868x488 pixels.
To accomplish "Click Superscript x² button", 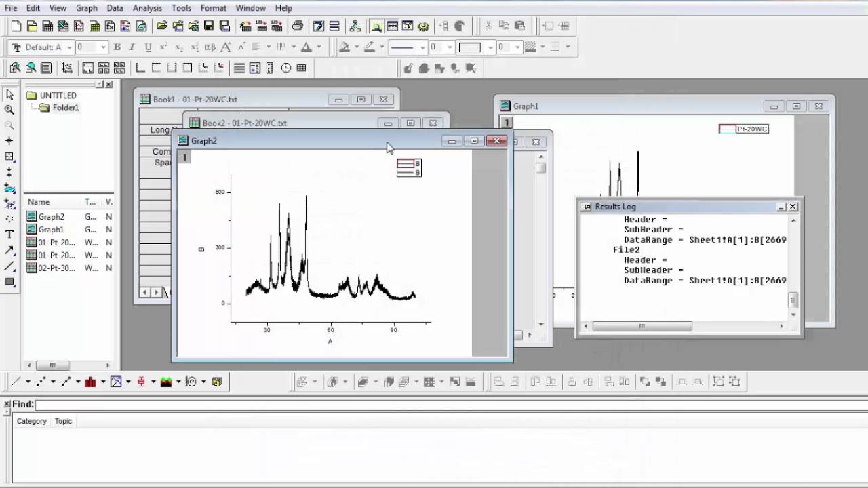I will [x=163, y=47].
